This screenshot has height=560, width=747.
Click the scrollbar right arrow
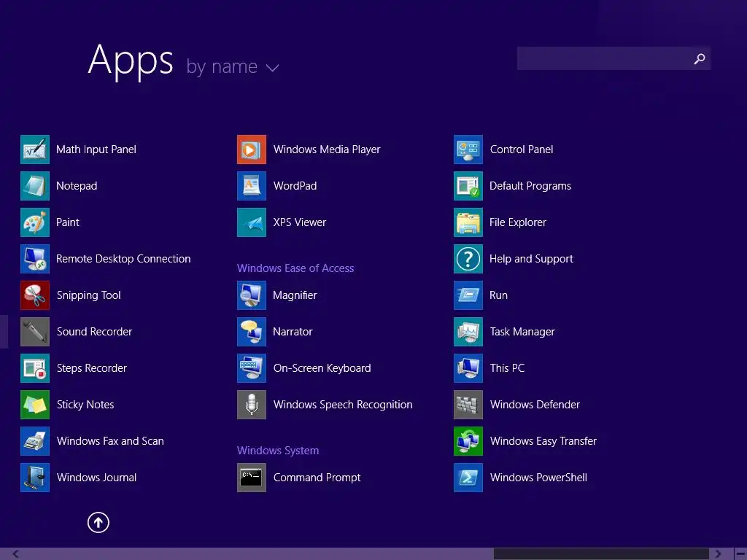718,554
